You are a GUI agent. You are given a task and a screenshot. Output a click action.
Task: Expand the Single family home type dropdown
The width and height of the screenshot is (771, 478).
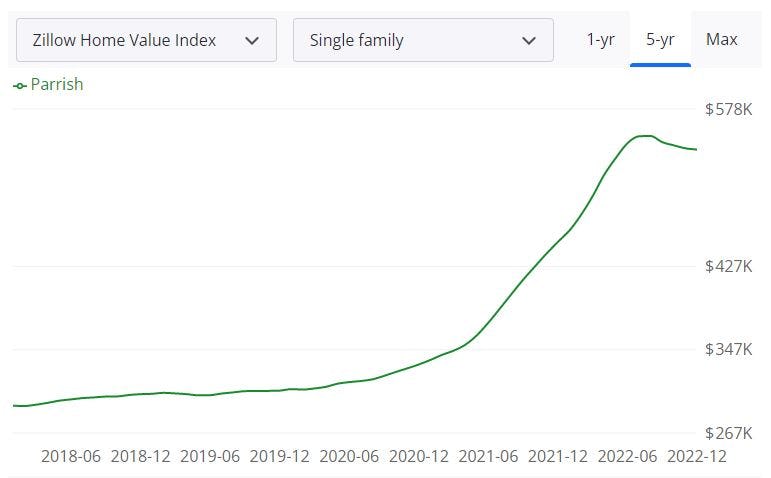click(422, 40)
